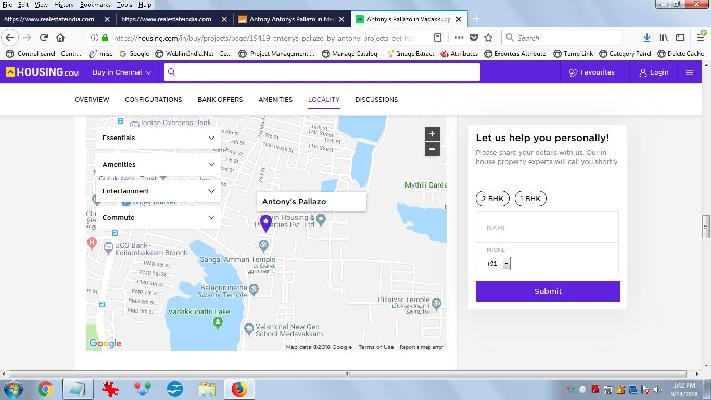
Task: Open Buy in Chennai dropdown
Action: pos(122,72)
